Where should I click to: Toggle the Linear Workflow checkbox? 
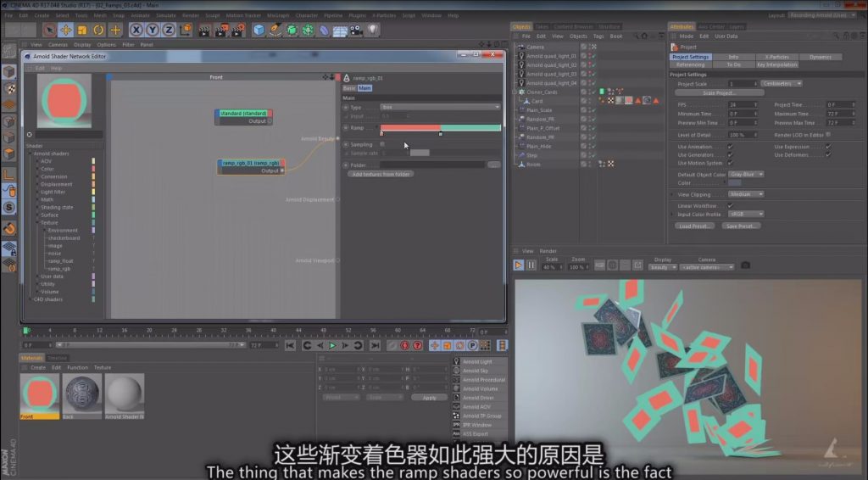(x=730, y=206)
